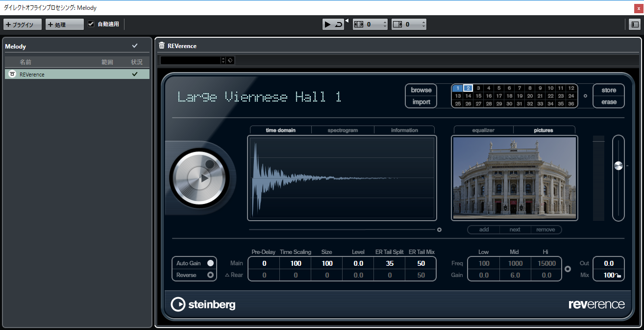Click the small circle left of the store button
This screenshot has height=330, width=644.
pyautogui.click(x=585, y=96)
